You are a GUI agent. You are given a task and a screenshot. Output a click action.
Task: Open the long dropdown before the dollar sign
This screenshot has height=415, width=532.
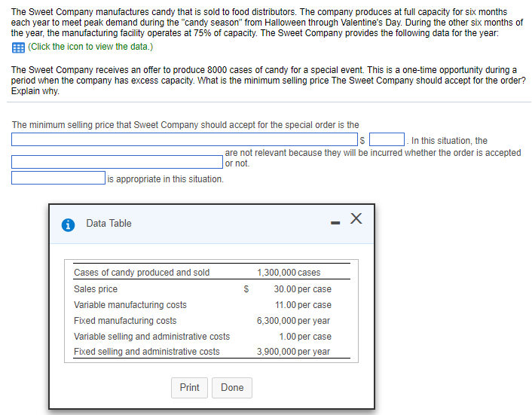tap(185, 139)
